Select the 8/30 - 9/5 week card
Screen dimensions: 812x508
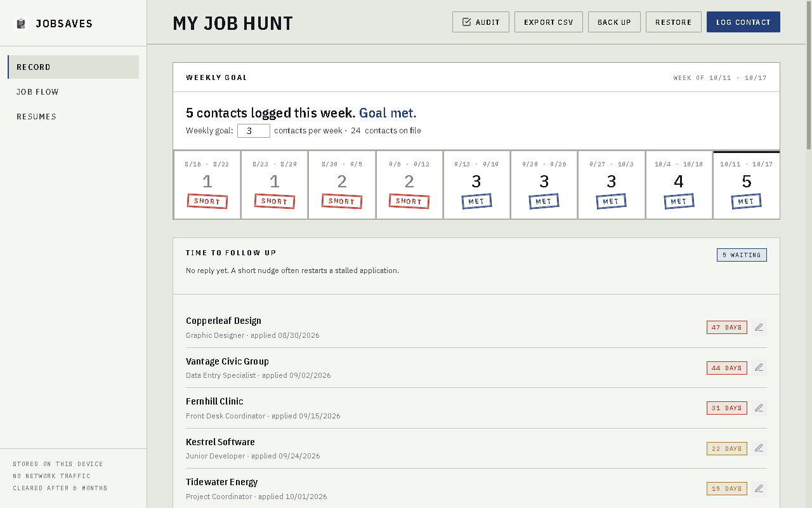pos(342,185)
